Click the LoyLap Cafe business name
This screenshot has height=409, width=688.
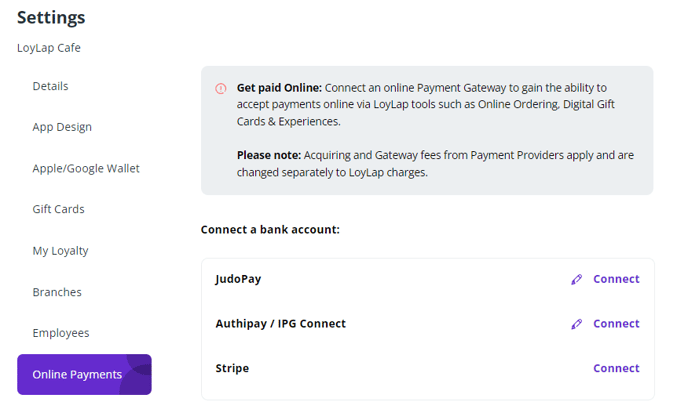coord(49,47)
